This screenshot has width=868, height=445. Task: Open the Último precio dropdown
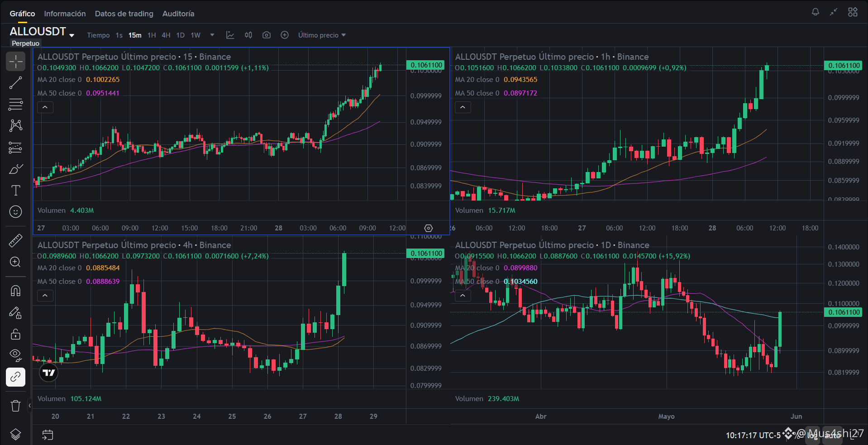pos(322,35)
